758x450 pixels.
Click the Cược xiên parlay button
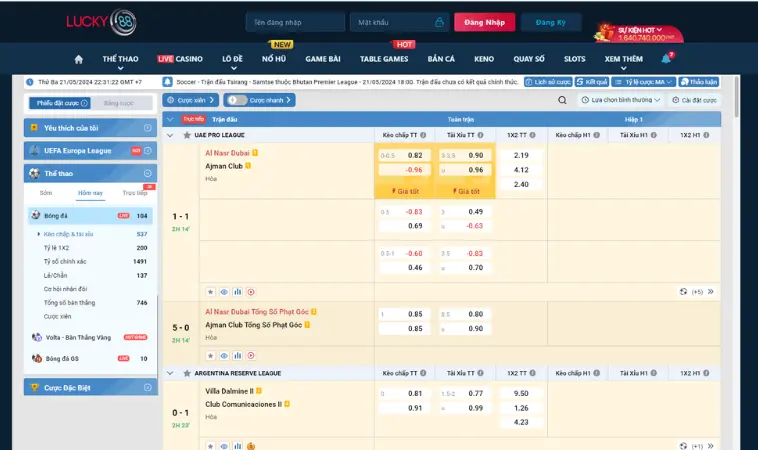(190, 100)
